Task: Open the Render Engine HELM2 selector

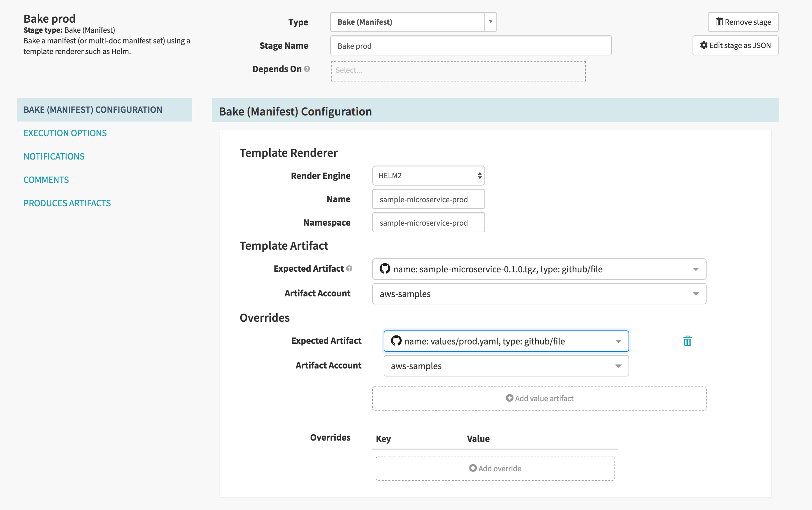Action: tap(428, 176)
